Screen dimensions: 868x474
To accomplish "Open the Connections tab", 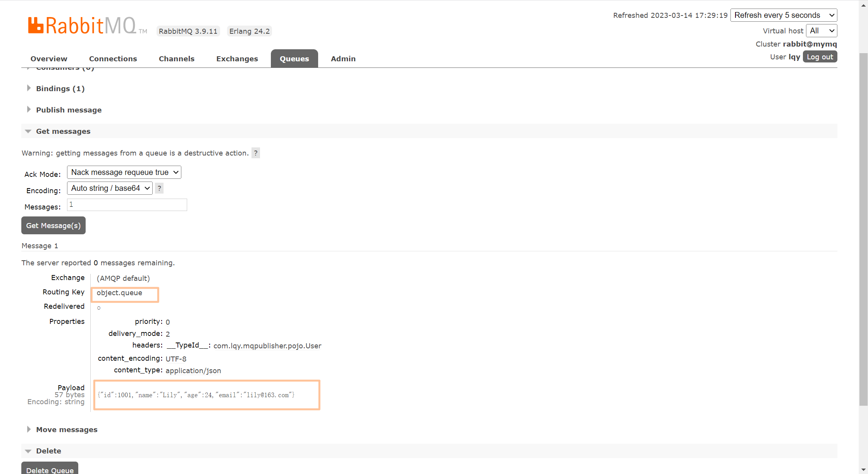I will [x=113, y=59].
